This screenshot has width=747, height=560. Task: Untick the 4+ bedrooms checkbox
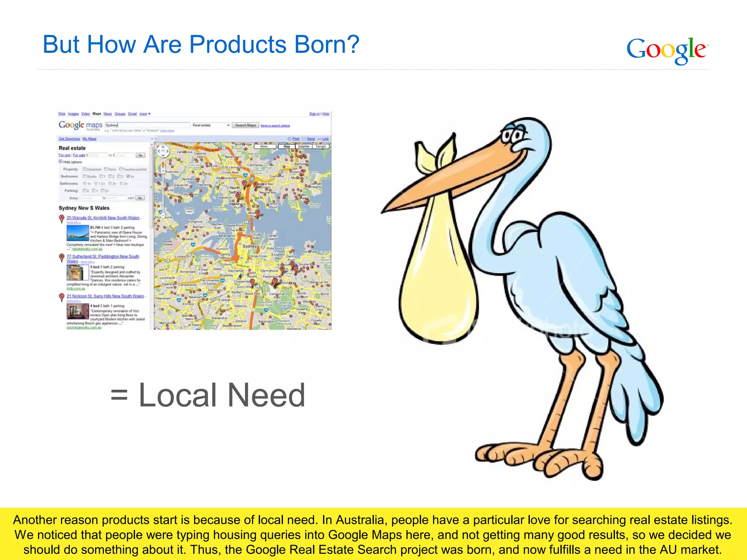(128, 176)
